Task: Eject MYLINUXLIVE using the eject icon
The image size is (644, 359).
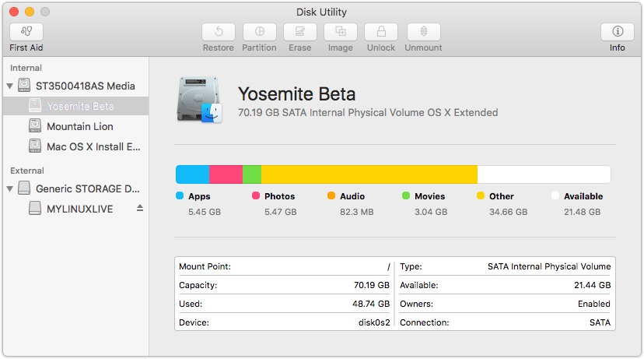Action: coord(140,208)
